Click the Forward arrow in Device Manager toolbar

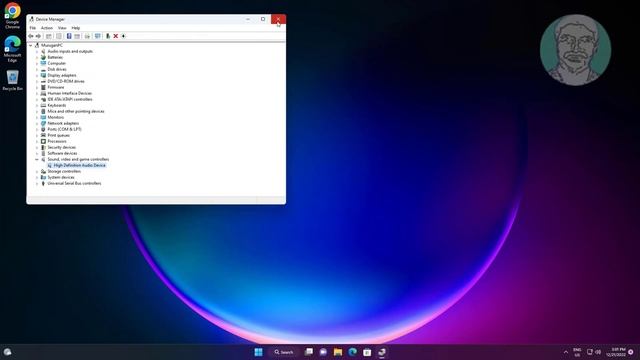(x=38, y=36)
